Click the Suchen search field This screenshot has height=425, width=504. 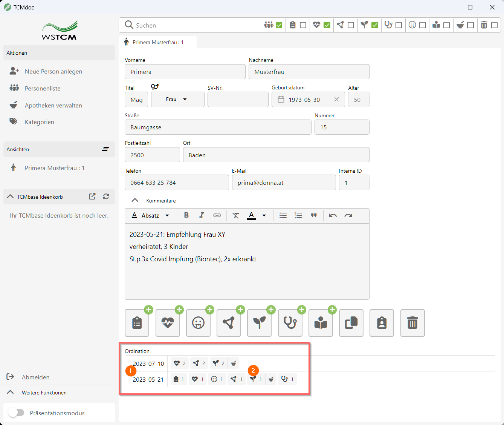pyautogui.click(x=196, y=25)
